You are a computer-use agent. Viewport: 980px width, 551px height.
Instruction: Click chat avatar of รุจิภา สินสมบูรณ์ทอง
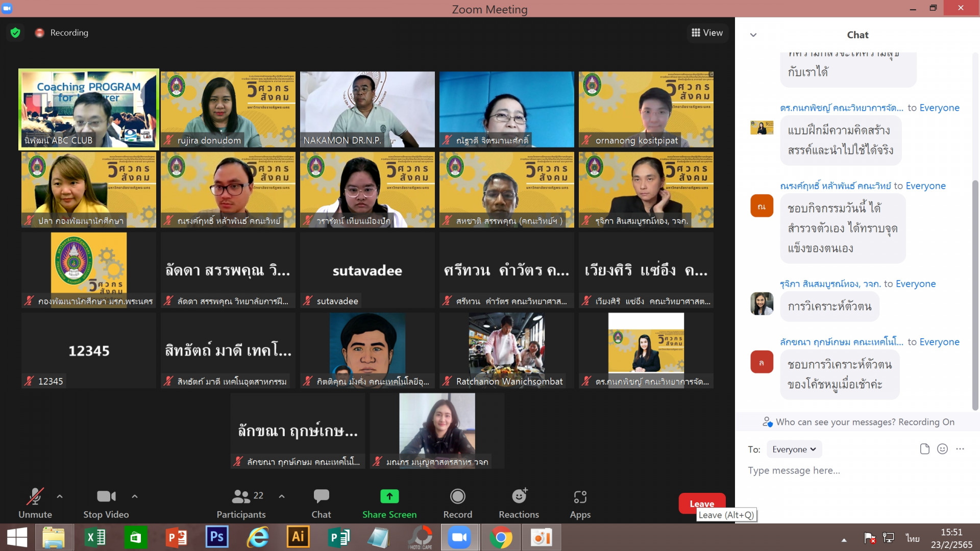coord(762,304)
